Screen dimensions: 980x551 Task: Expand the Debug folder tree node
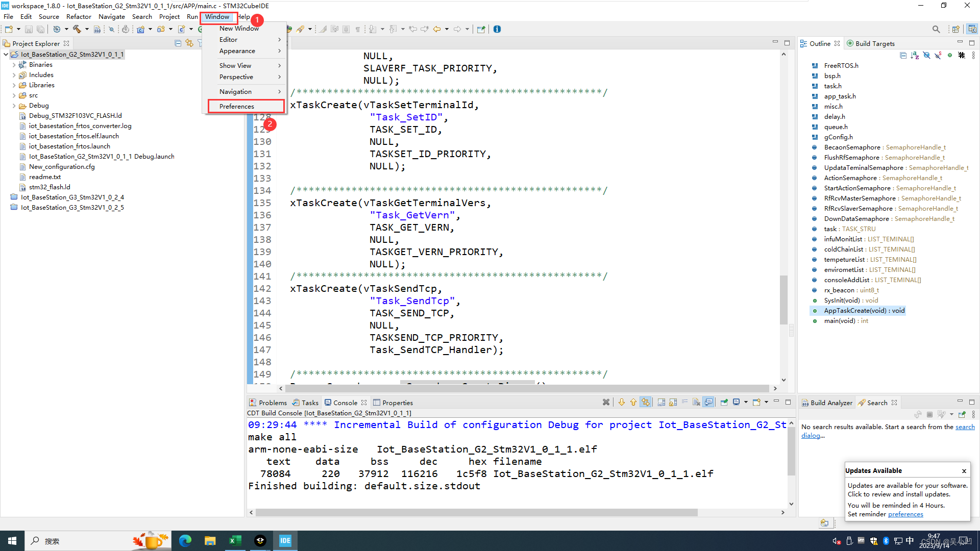point(14,106)
